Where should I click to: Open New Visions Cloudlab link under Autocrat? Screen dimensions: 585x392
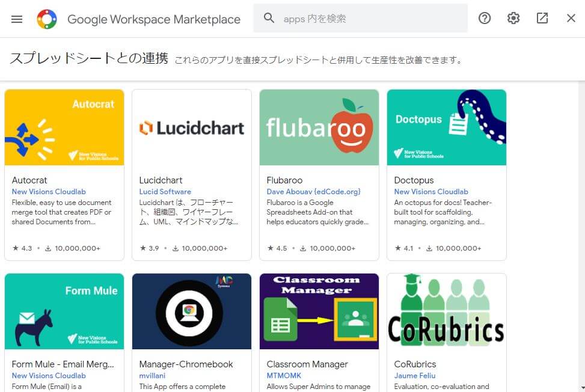click(49, 192)
